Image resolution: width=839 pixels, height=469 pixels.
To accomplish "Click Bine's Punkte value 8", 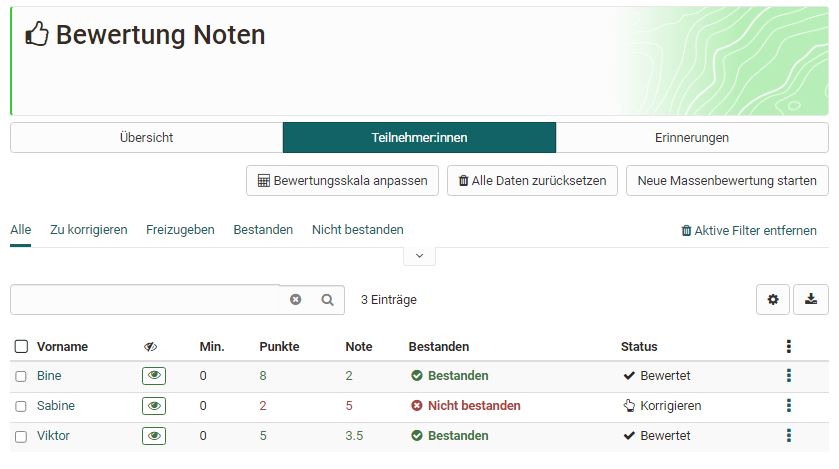I will 263,376.
